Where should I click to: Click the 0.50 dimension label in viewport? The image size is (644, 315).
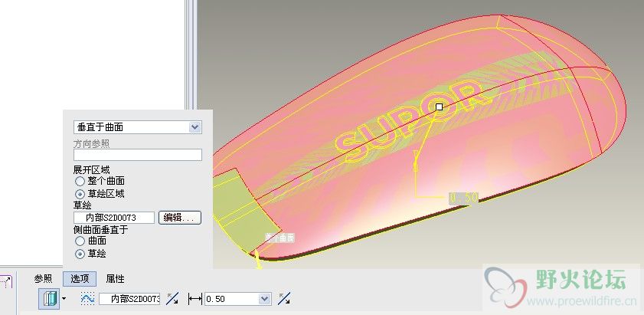click(464, 199)
